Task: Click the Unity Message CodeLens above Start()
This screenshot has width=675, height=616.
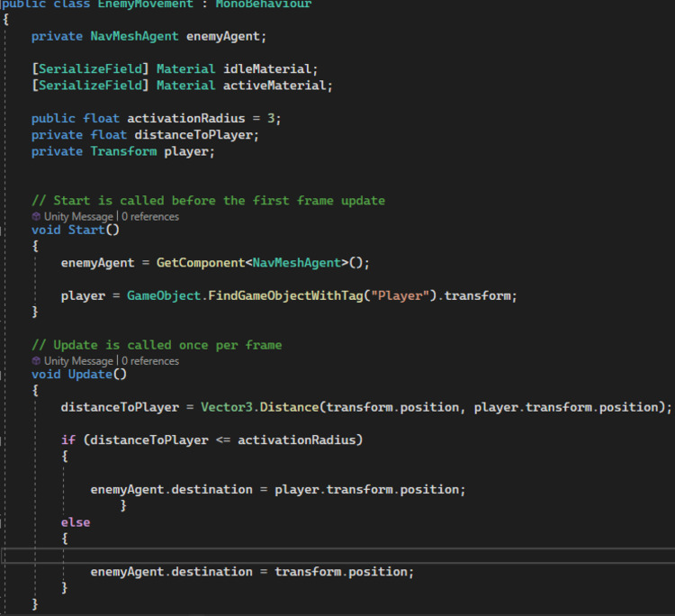Action: pos(78,217)
